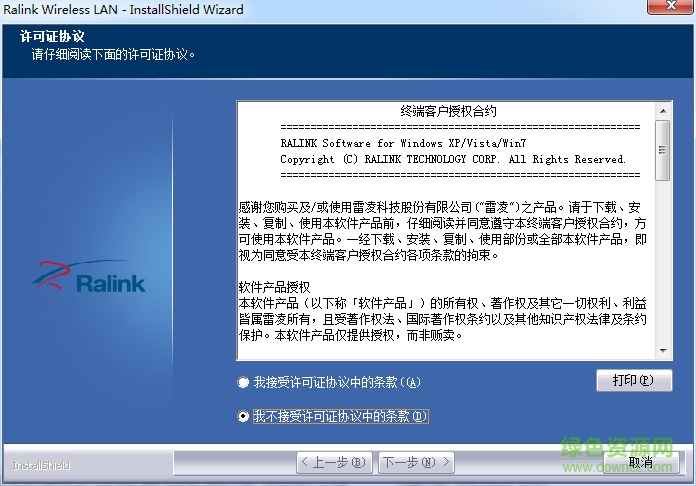
Task: Click the Ralink logo on left panel
Action: click(x=89, y=276)
